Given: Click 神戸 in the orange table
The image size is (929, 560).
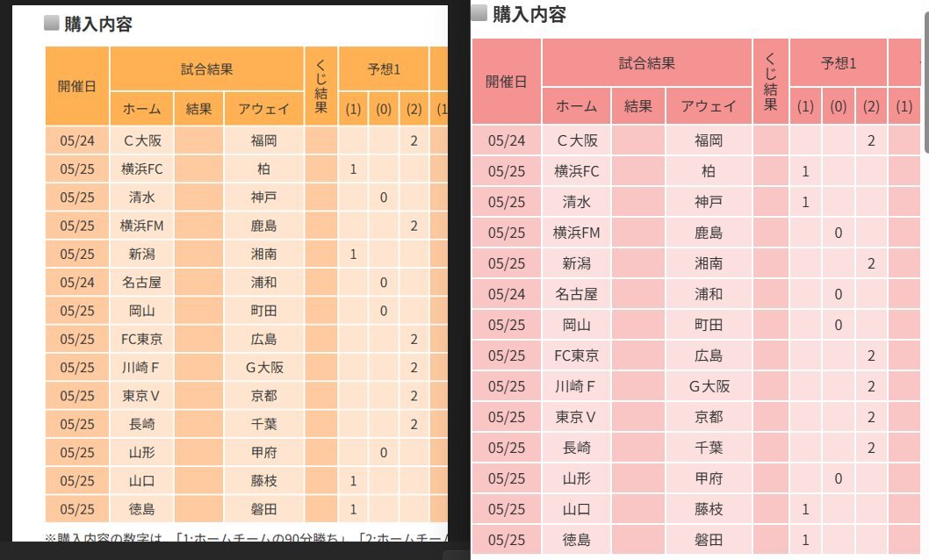Looking at the screenshot, I should pos(263,197).
